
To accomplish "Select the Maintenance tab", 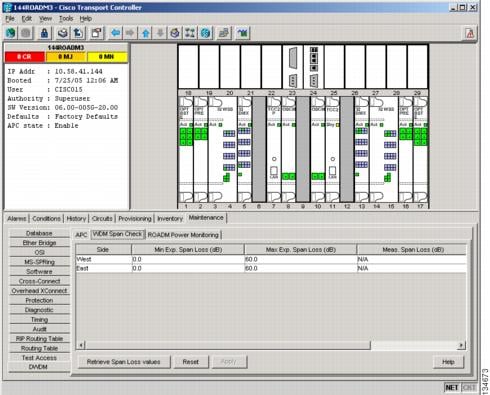I will pyautogui.click(x=206, y=218).
